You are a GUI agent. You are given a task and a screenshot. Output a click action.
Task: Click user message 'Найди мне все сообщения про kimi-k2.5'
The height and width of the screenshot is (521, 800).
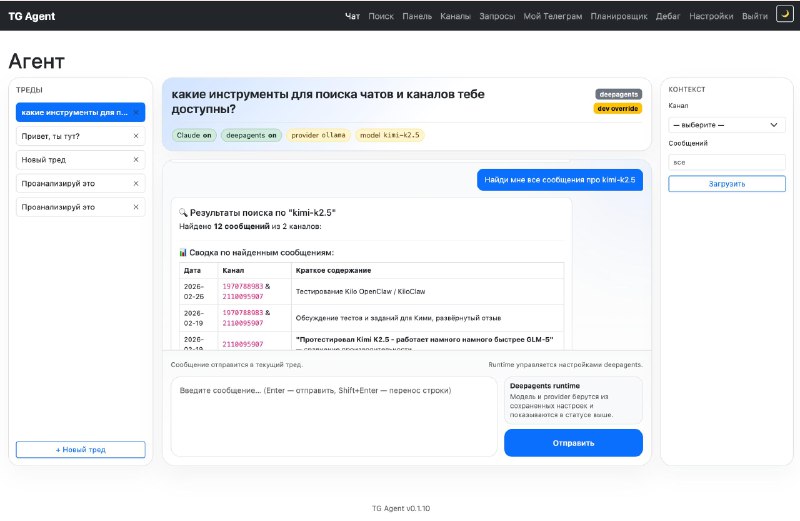(560, 180)
